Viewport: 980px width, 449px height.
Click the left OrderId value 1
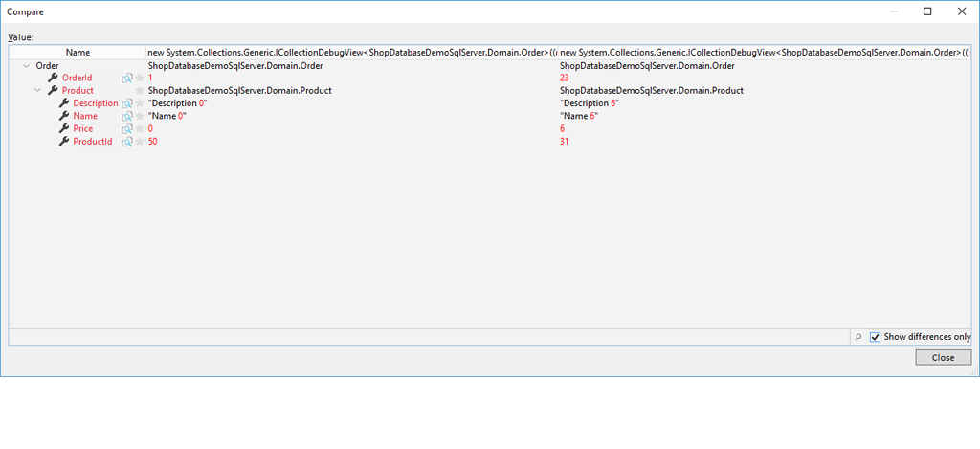pos(150,79)
